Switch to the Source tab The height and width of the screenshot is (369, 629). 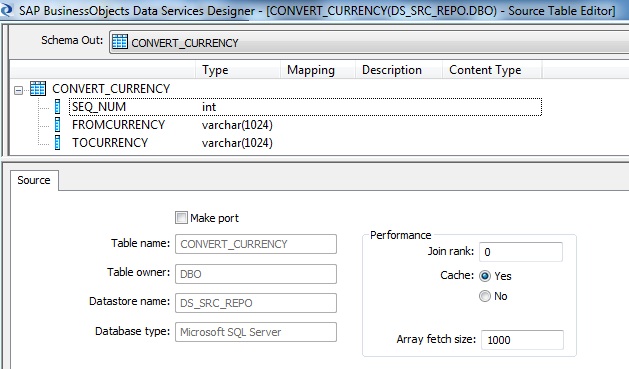34,180
